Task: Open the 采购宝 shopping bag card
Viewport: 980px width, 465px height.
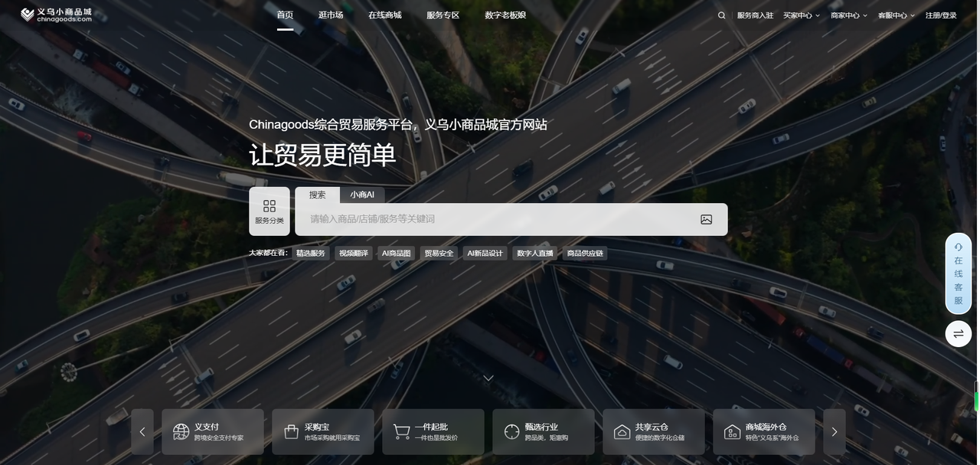Action: pyautogui.click(x=323, y=432)
